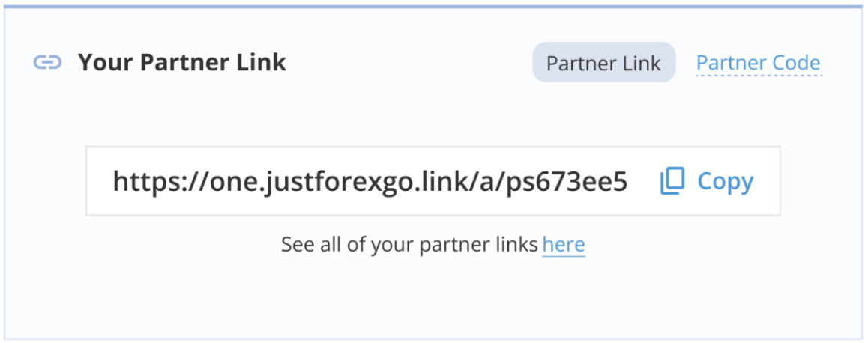
Task: Click the copy icon with overlapping squares
Action: pos(672,181)
